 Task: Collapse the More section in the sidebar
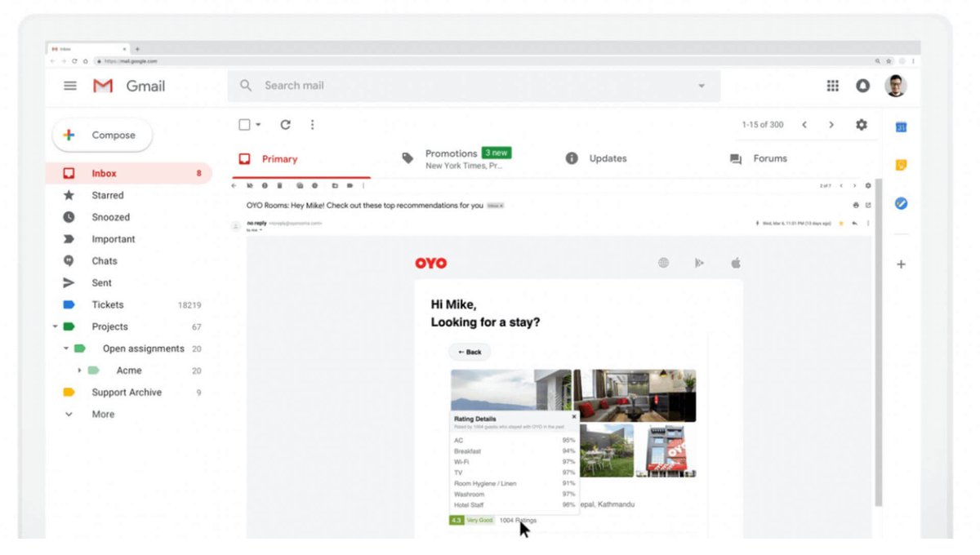point(69,414)
